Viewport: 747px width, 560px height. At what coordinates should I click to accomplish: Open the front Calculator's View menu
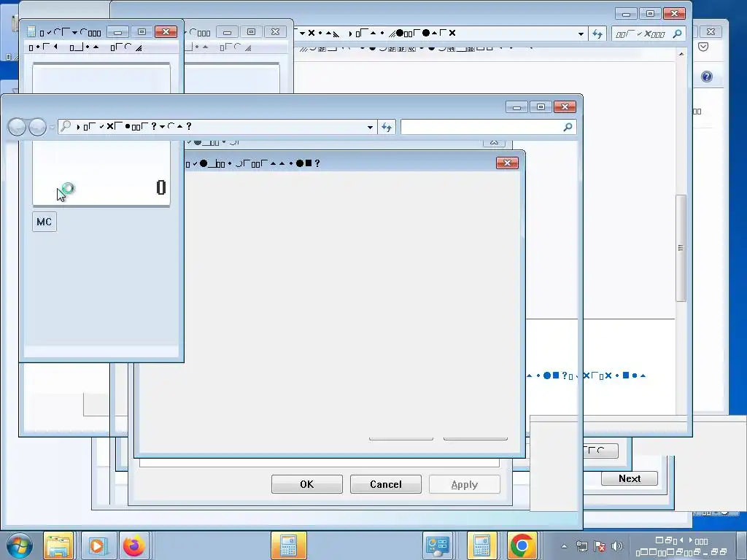pyautogui.click(x=43, y=47)
